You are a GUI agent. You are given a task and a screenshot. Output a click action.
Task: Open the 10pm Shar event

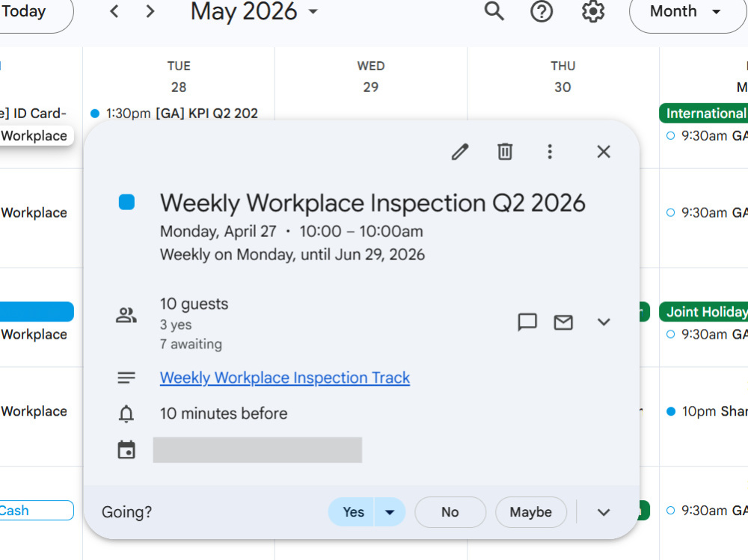pyautogui.click(x=707, y=411)
